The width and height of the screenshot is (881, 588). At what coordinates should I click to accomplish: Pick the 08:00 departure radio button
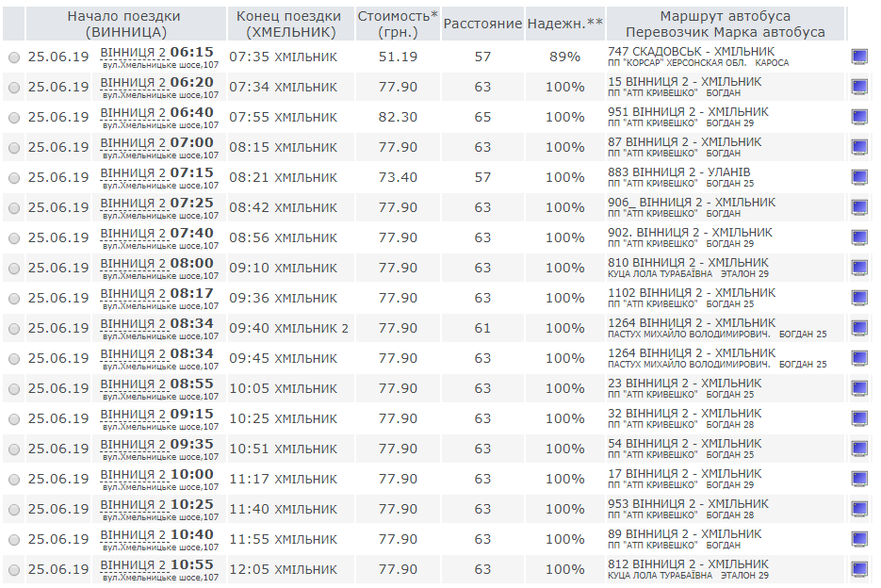pyautogui.click(x=14, y=269)
